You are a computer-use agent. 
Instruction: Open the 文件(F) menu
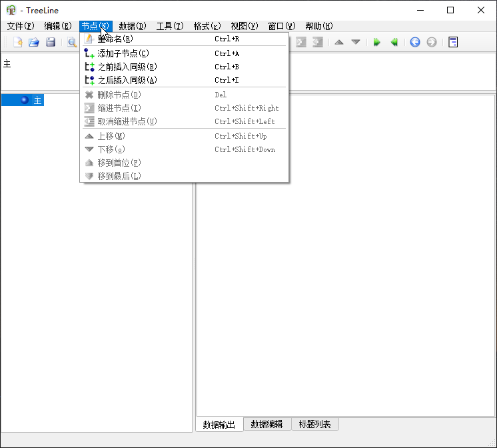point(21,26)
